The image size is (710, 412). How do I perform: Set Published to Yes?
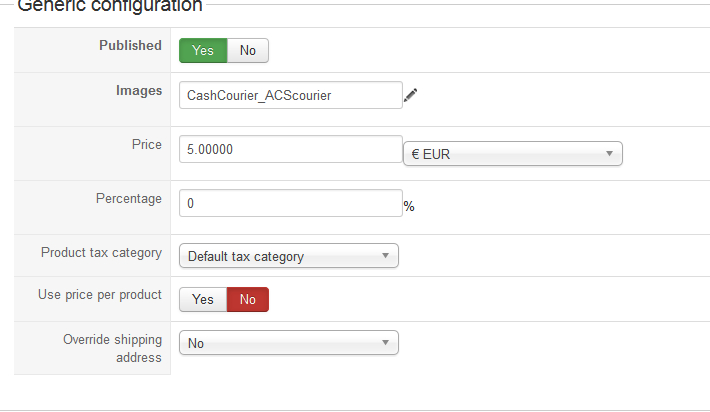203,50
